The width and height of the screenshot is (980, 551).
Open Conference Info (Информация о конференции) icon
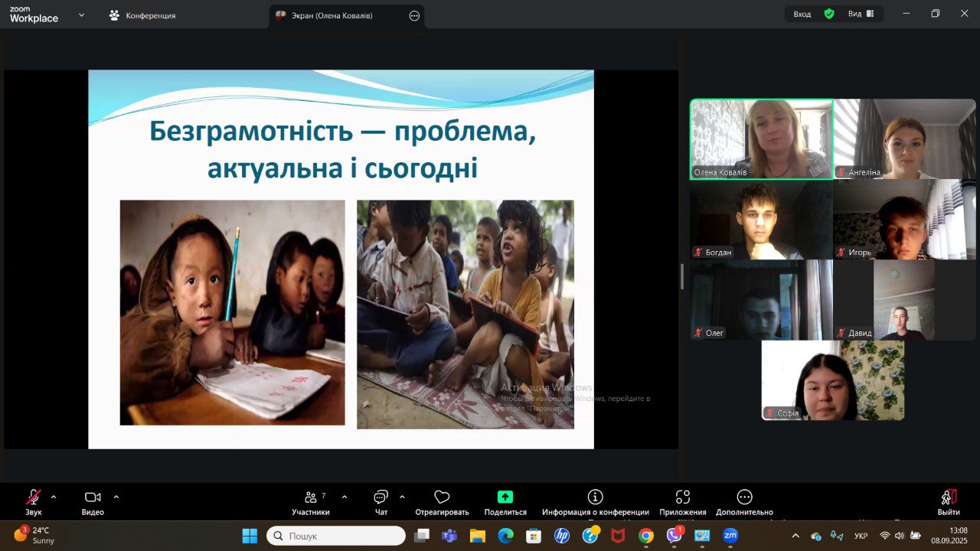click(x=595, y=497)
